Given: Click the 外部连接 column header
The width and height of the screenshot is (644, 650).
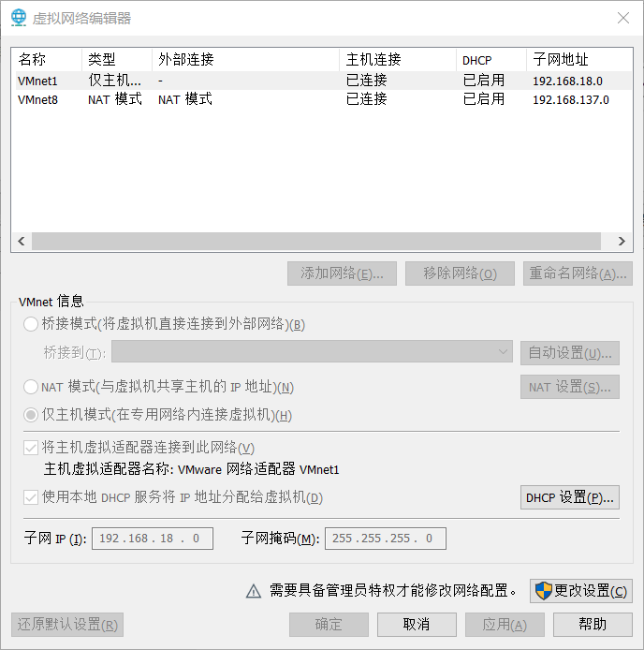Looking at the screenshot, I should (x=246, y=60).
